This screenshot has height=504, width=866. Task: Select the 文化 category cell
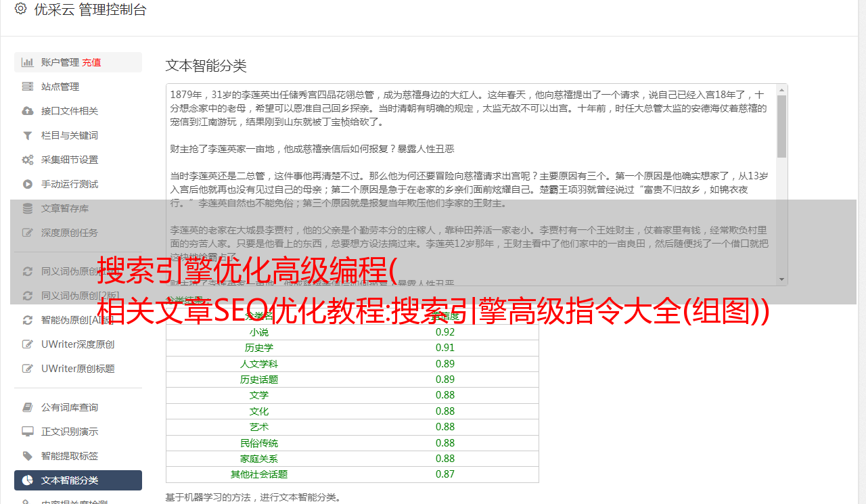click(x=259, y=411)
